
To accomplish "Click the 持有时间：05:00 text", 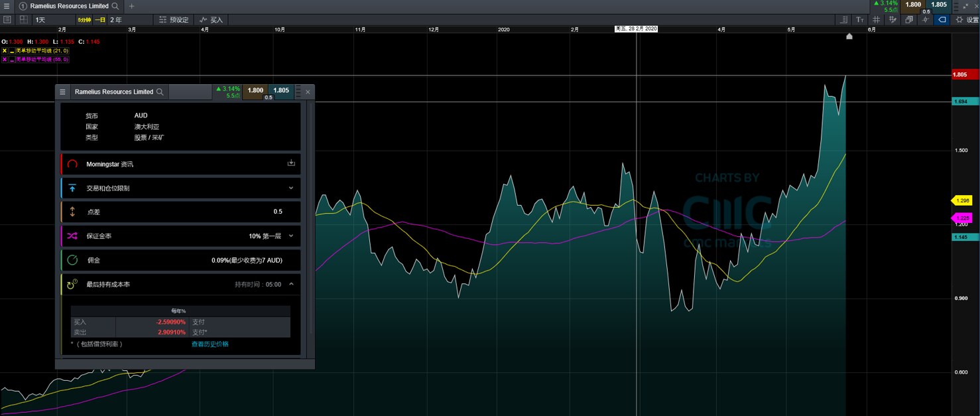I will click(x=258, y=284).
